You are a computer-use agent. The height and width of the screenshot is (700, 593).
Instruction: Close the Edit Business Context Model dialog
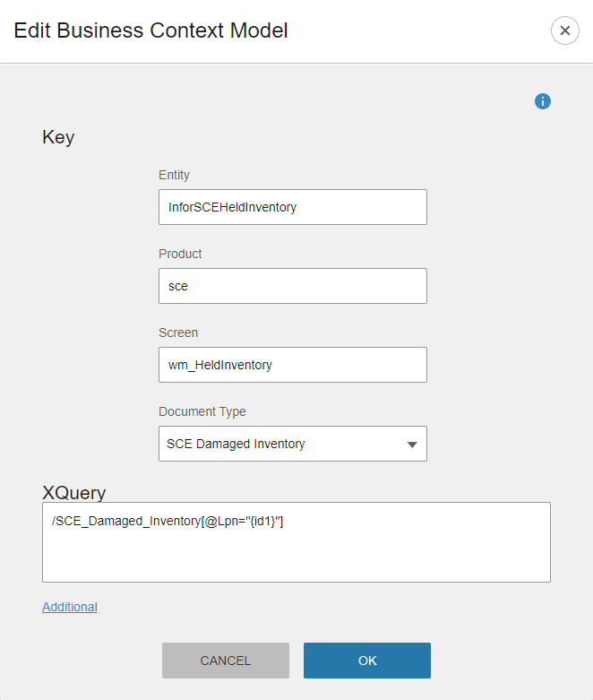pyautogui.click(x=564, y=30)
